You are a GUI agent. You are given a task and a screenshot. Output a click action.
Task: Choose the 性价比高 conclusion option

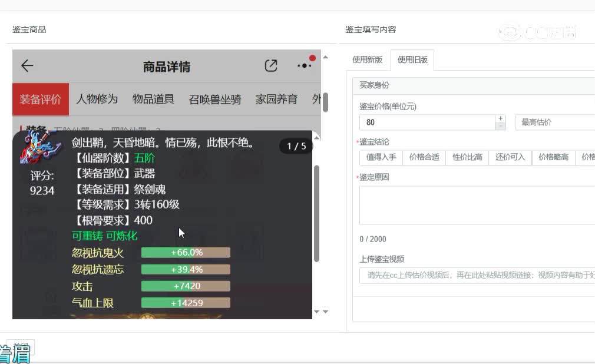coord(467,157)
